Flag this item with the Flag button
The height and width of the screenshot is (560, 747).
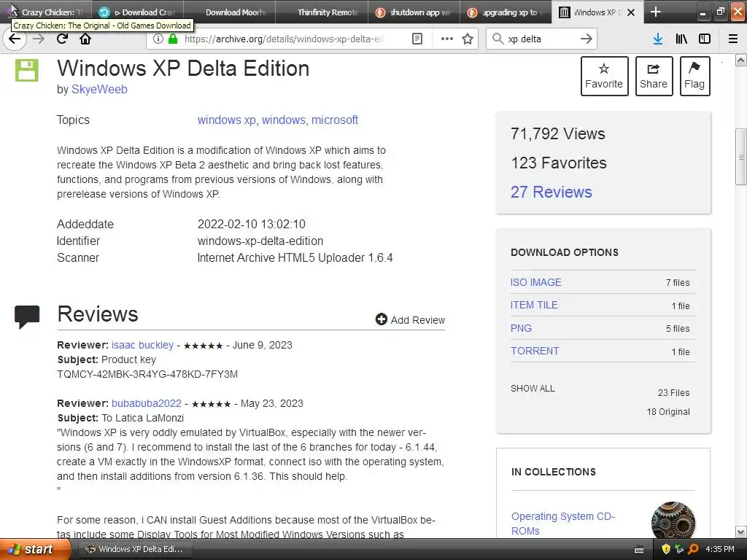pyautogui.click(x=694, y=76)
